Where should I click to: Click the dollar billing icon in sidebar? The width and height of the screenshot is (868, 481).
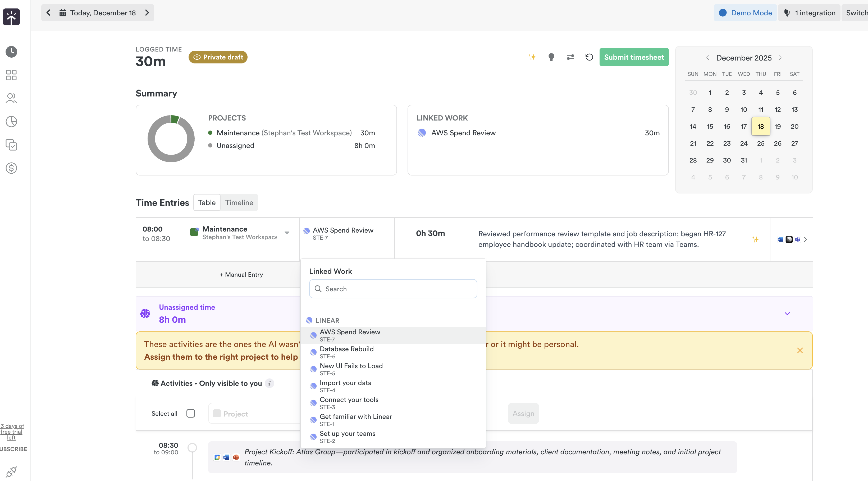[11, 168]
